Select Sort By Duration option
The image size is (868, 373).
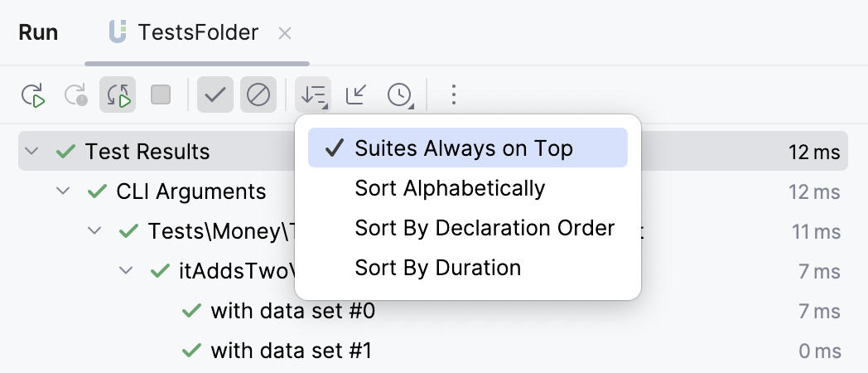[437, 268]
